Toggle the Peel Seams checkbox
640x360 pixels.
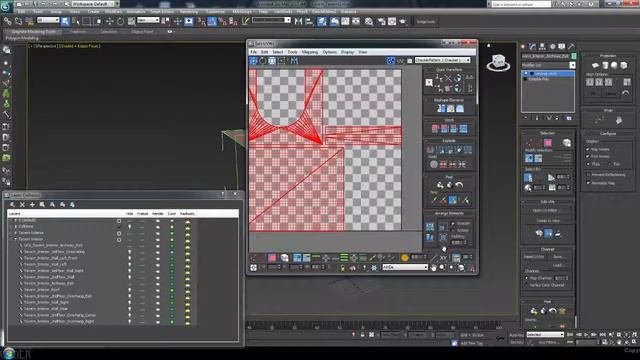tap(588, 156)
